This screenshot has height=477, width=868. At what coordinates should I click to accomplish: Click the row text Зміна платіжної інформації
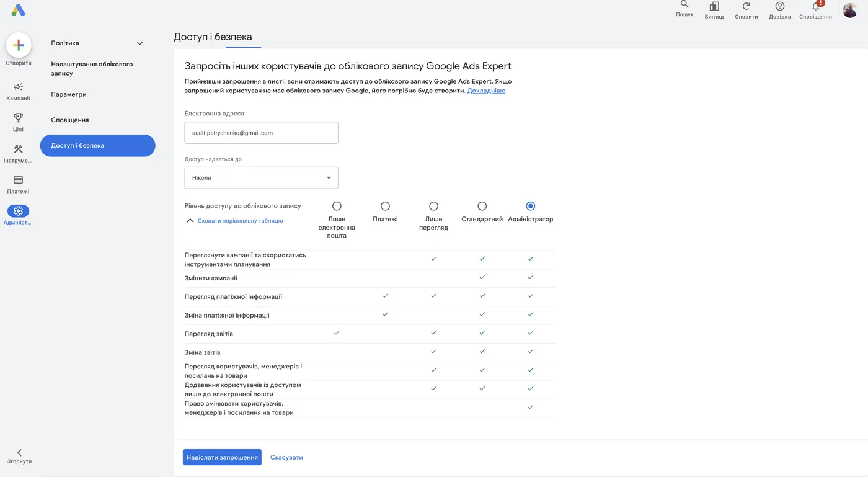click(x=227, y=315)
